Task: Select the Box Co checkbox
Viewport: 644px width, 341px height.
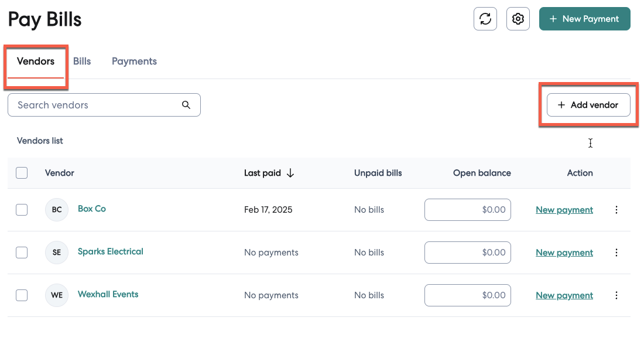Action: (22, 210)
